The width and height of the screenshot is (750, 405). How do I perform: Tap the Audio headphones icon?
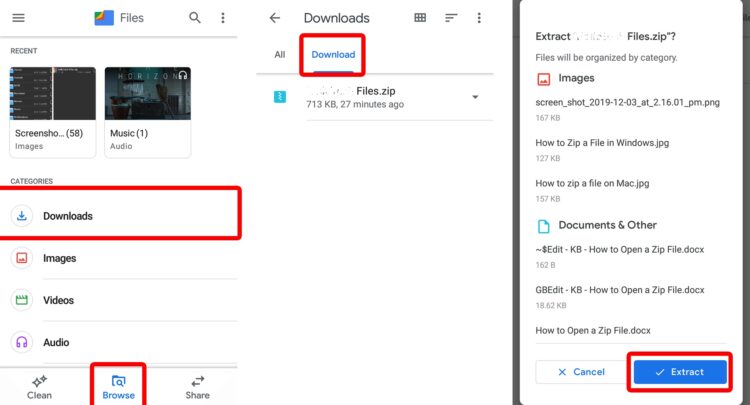(22, 342)
